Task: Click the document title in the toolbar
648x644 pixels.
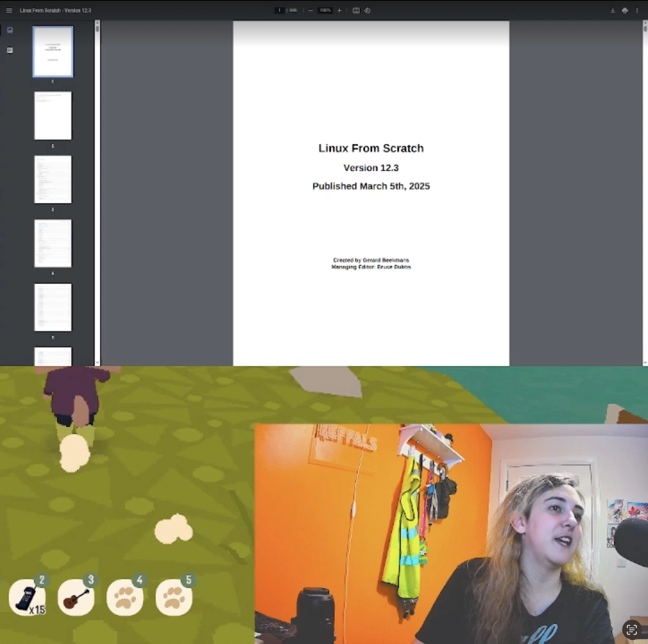Action: [55, 10]
